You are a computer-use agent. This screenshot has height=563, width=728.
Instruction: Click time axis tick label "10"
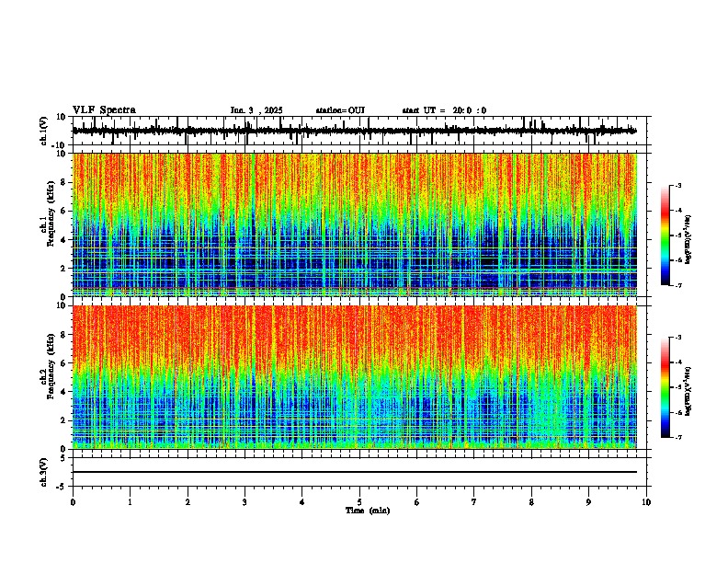[646, 502]
